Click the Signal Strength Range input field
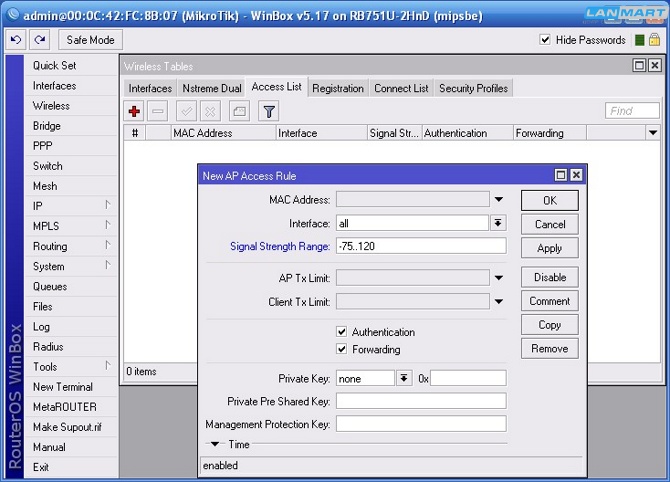The height and width of the screenshot is (482, 670). point(420,246)
